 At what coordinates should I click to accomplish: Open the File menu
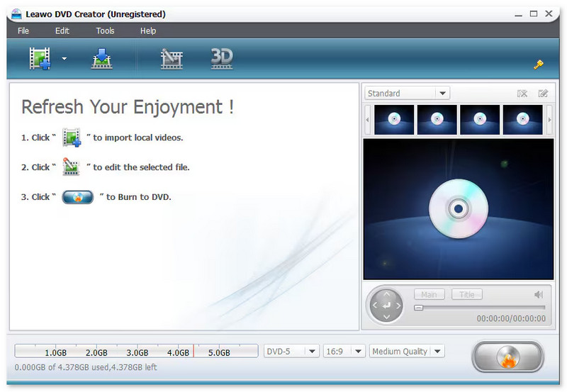(x=23, y=30)
